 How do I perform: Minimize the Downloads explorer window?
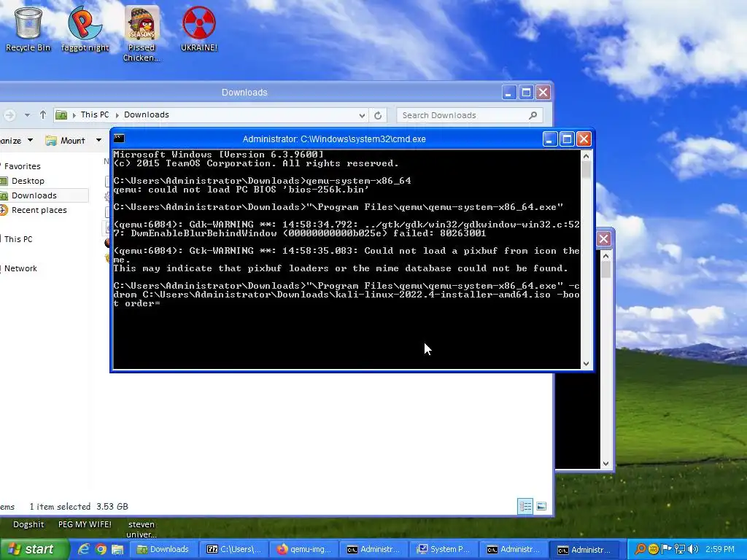(508, 93)
